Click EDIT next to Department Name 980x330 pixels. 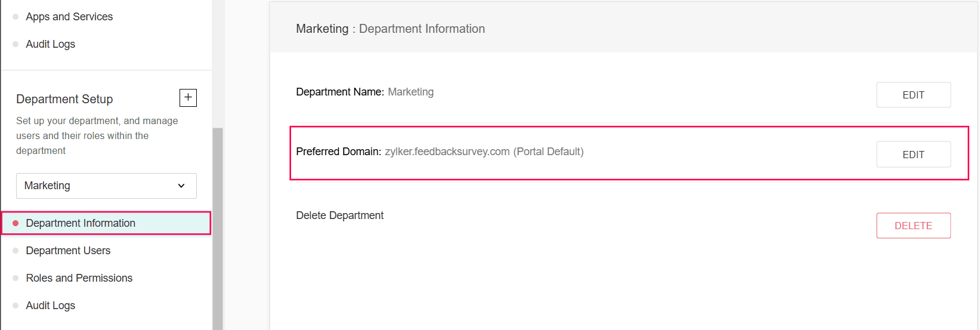[x=913, y=95]
